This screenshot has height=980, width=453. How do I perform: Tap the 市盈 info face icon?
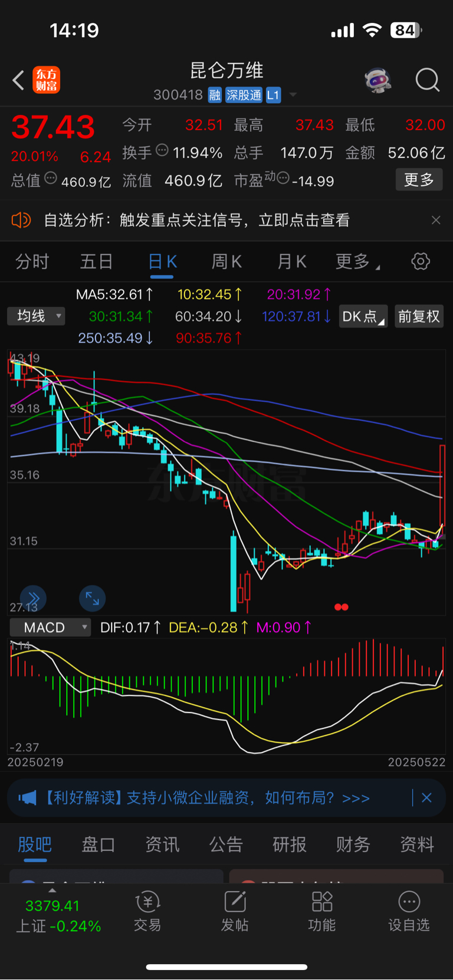pos(284,178)
